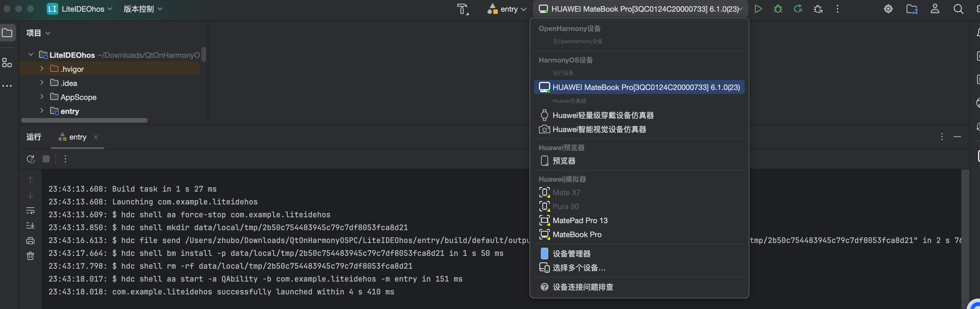Open the run tool window options menu
The image size is (980, 309).
[x=942, y=137]
